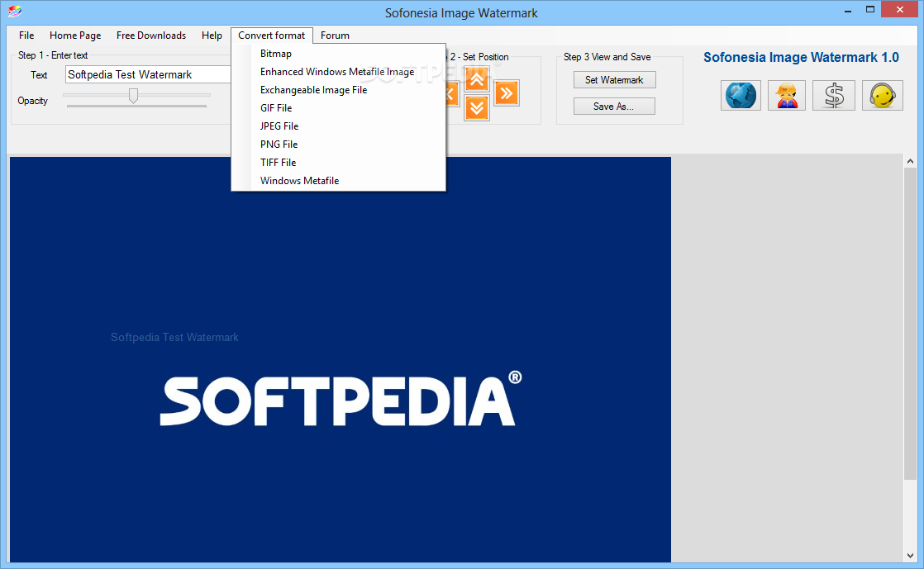Open the File menu

[26, 36]
